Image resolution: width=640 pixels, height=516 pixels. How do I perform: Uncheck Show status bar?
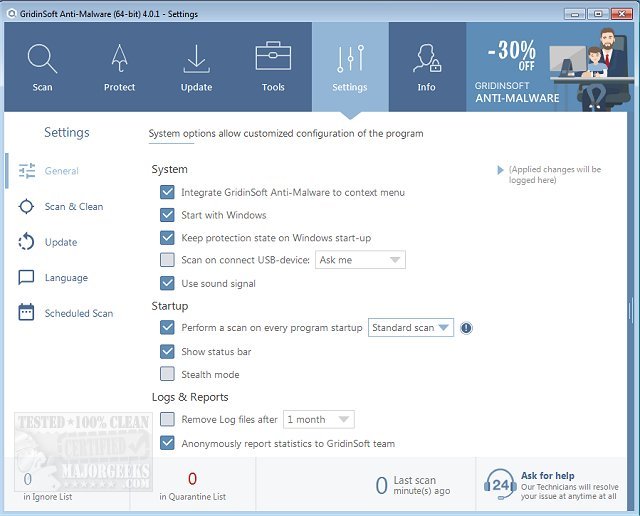(x=167, y=351)
